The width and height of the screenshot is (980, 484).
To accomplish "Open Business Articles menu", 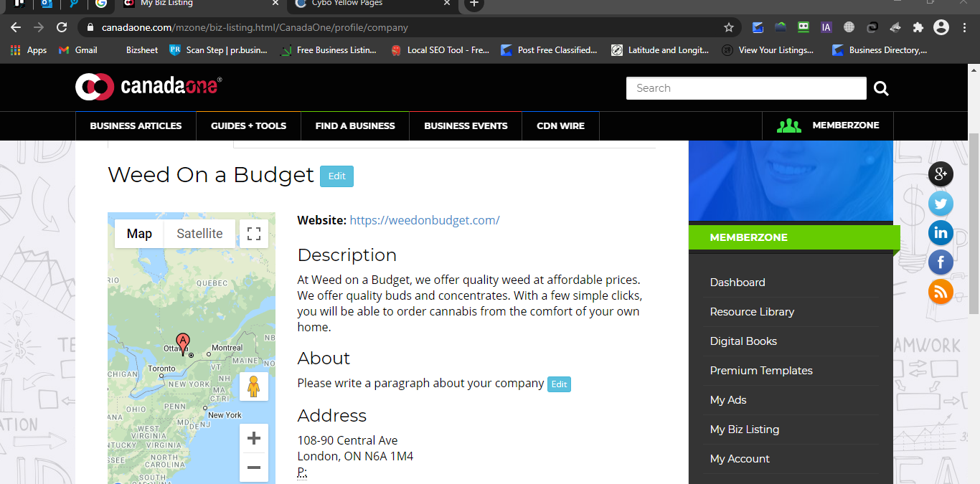I will [136, 125].
